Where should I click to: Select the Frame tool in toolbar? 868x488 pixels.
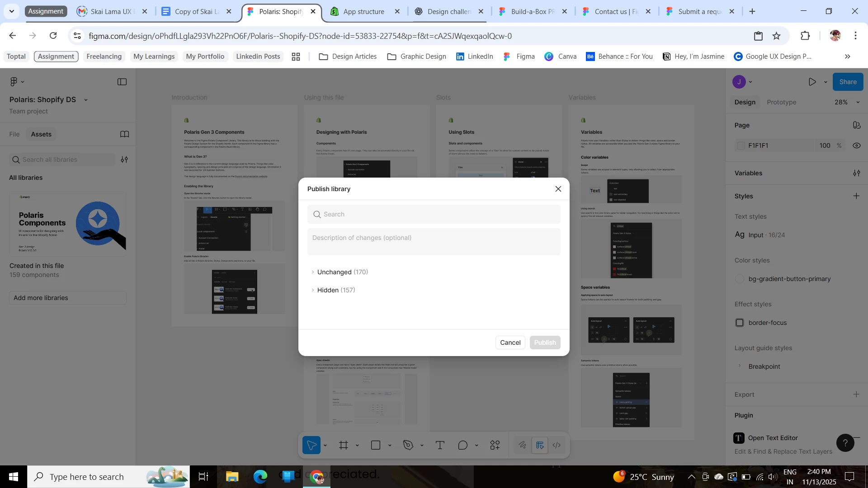(x=344, y=446)
